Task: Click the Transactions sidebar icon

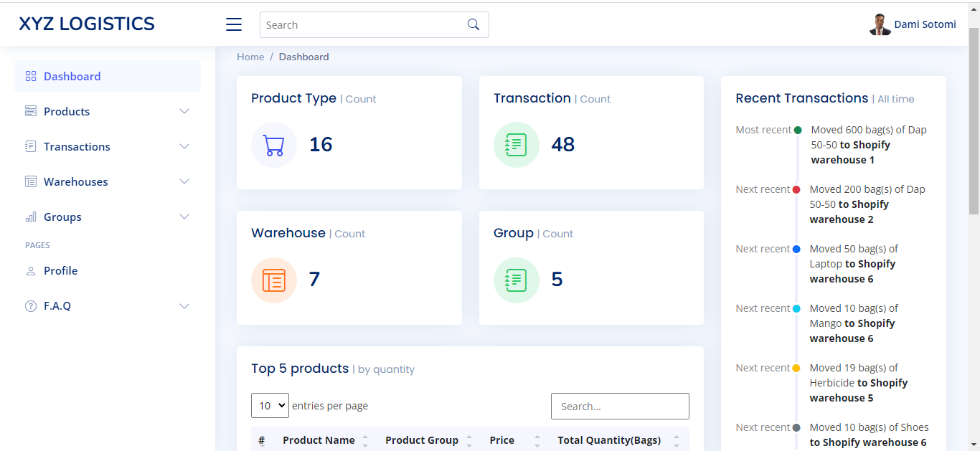Action: click(x=30, y=146)
